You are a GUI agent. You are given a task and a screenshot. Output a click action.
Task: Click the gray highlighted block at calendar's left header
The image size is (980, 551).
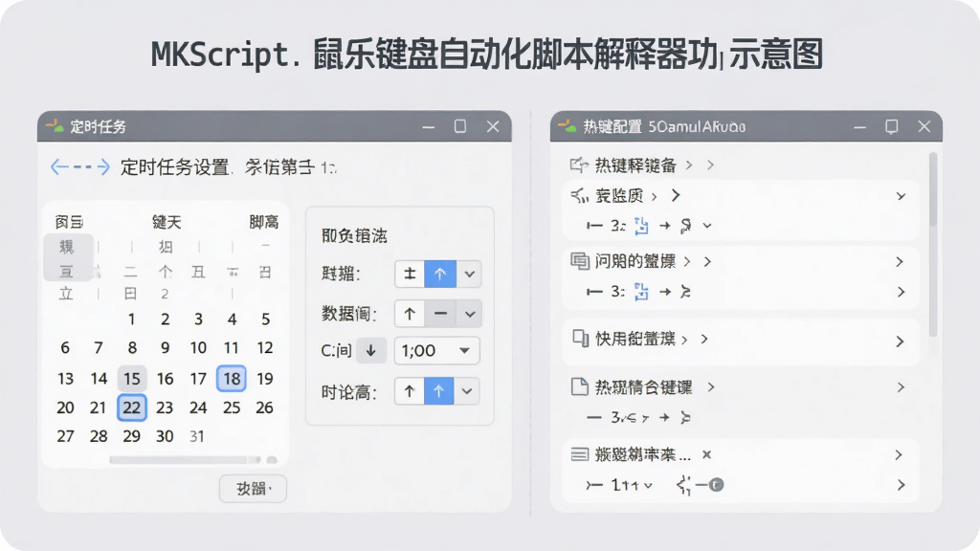pos(68,257)
